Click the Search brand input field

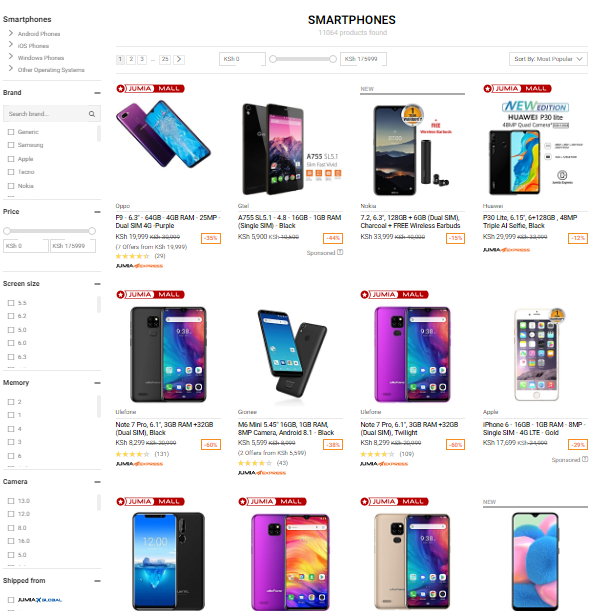(x=46, y=114)
